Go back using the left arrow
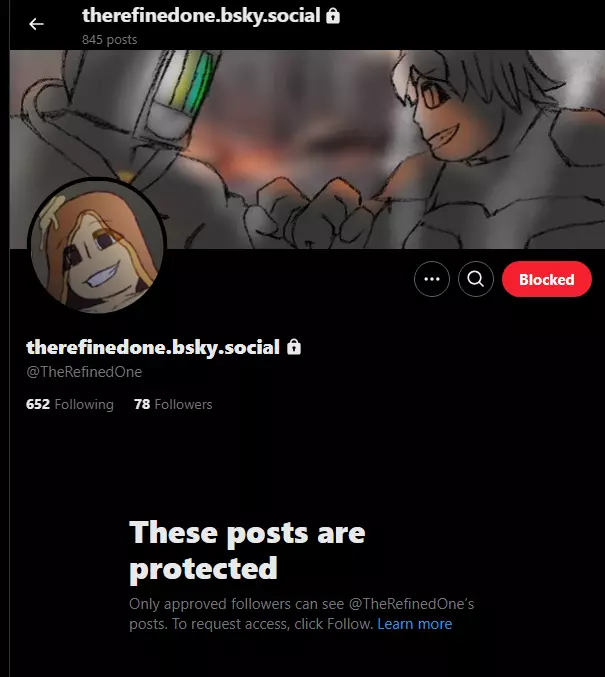 (36, 24)
